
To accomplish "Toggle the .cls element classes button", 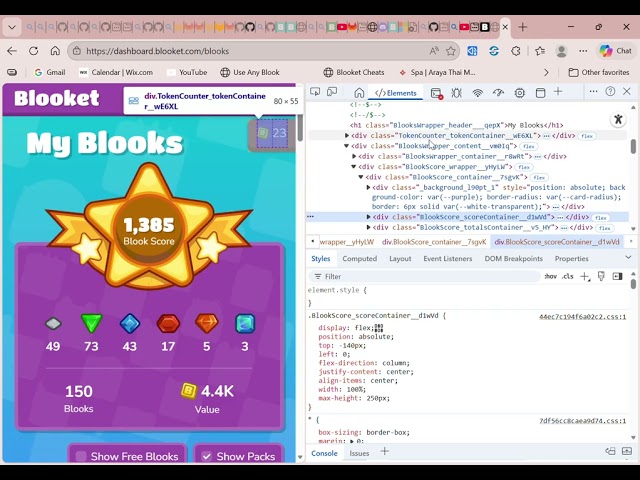I will (x=567, y=276).
